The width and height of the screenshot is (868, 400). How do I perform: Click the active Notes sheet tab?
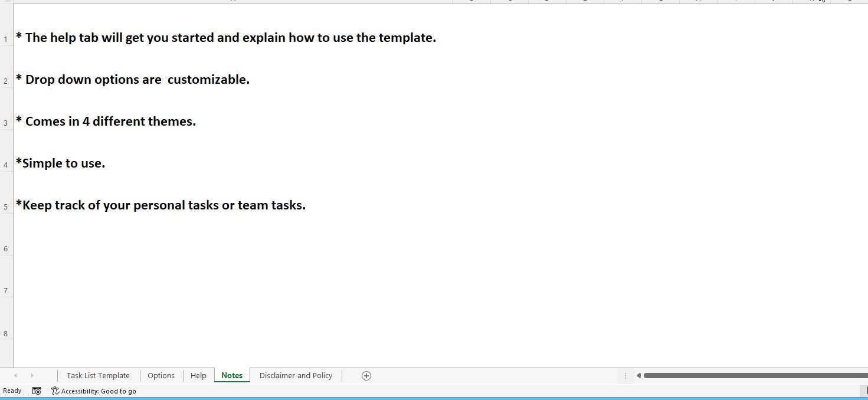231,375
